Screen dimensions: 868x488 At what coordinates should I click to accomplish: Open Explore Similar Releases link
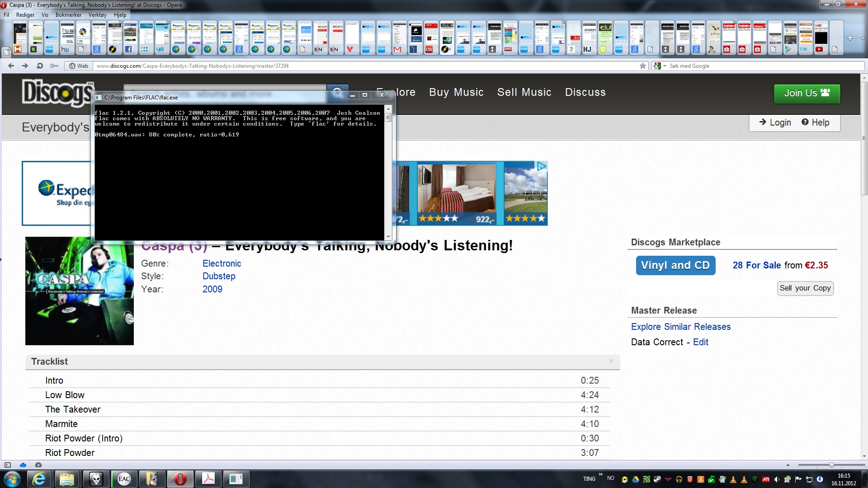point(681,327)
